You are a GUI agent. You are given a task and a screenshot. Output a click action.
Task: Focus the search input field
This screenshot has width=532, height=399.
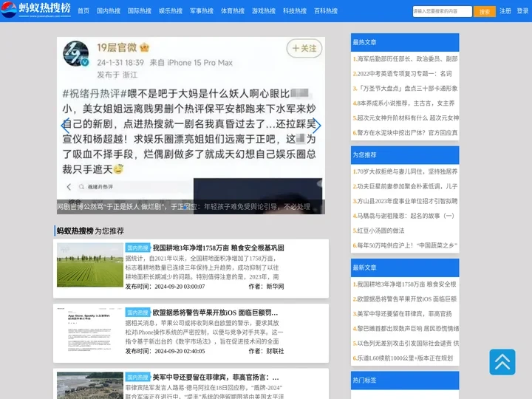tap(442, 11)
